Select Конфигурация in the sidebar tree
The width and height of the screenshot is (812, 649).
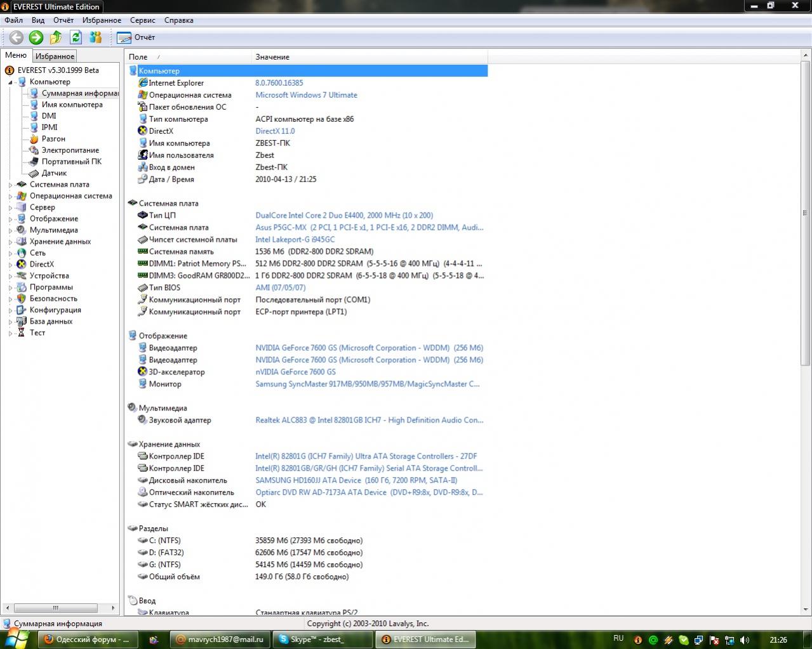pyautogui.click(x=55, y=310)
